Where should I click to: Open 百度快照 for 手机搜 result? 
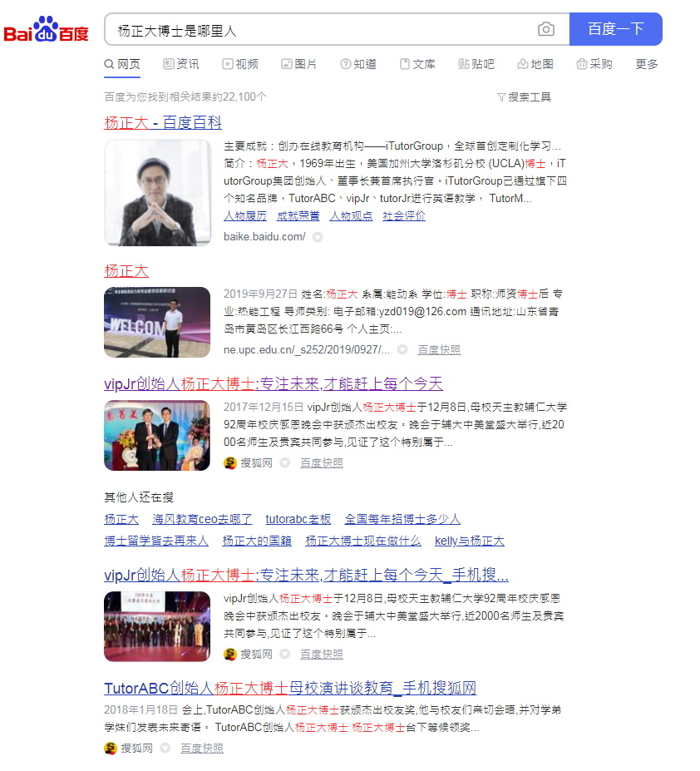point(322,654)
